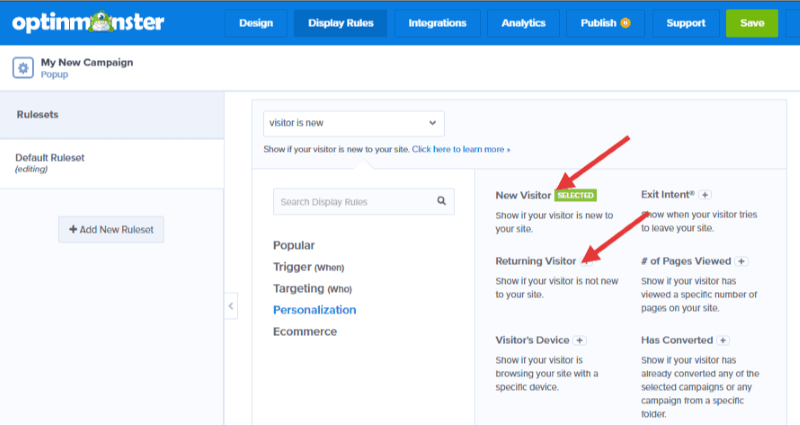Select the Popular rule category
This screenshot has width=800, height=425.
[294, 245]
